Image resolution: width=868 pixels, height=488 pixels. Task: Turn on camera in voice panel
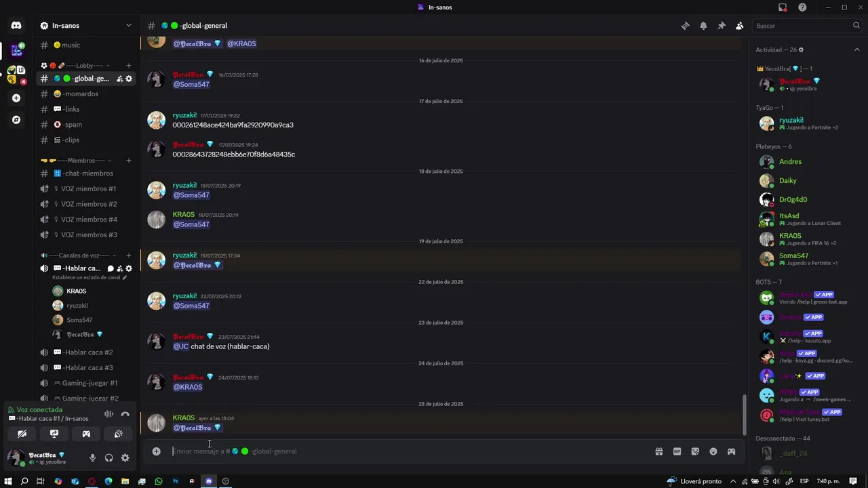[22, 434]
